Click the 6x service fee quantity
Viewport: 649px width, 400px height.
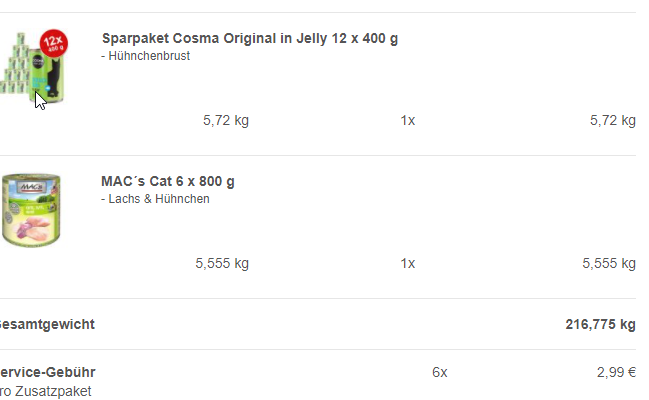tap(440, 372)
